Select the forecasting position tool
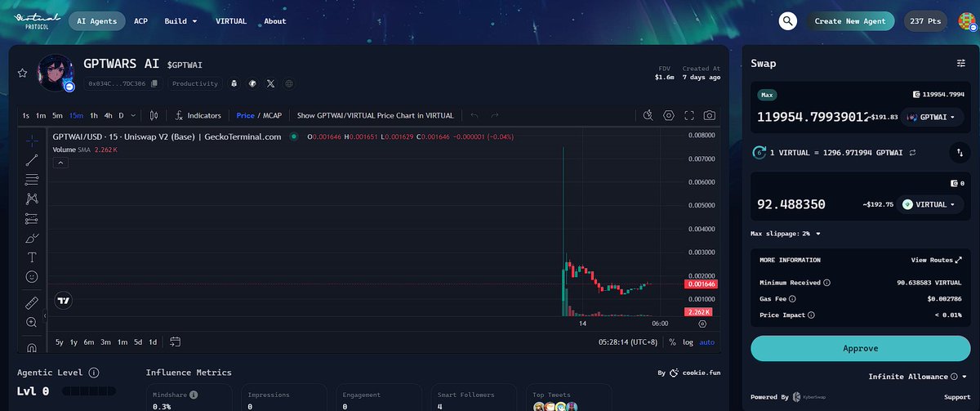 [31, 218]
